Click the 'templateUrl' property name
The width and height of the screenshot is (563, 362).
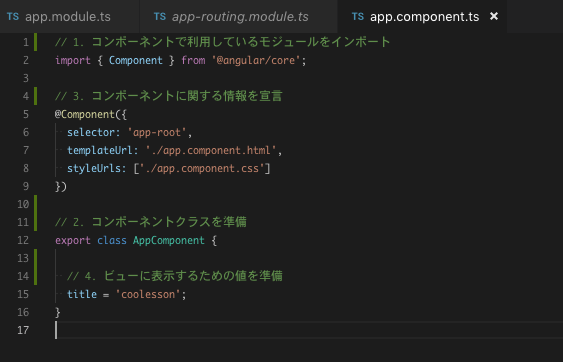point(100,150)
